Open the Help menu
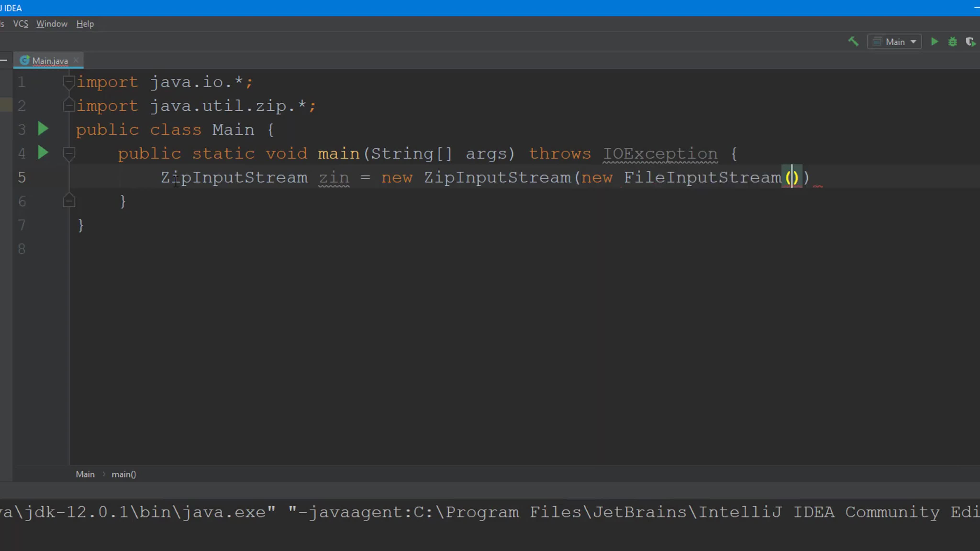The image size is (980, 551). 85,24
